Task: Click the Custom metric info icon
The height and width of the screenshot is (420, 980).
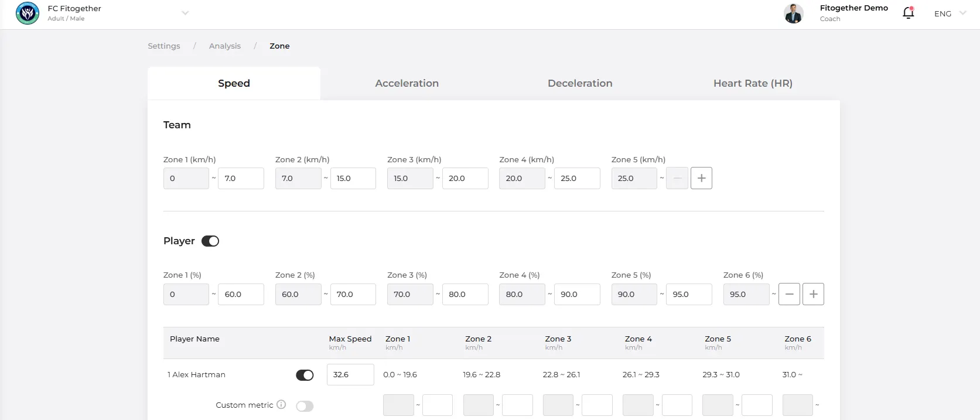Action: point(281,404)
